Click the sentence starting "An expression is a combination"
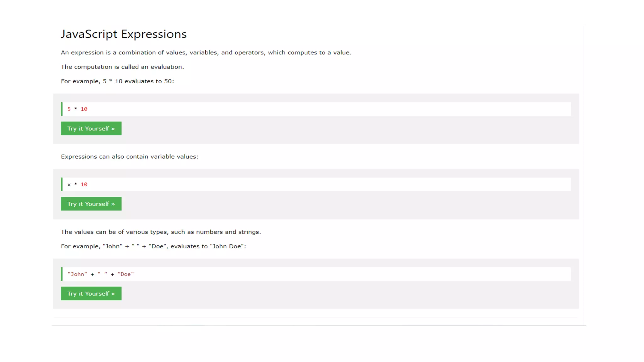The height and width of the screenshot is (362, 644). click(206, 52)
